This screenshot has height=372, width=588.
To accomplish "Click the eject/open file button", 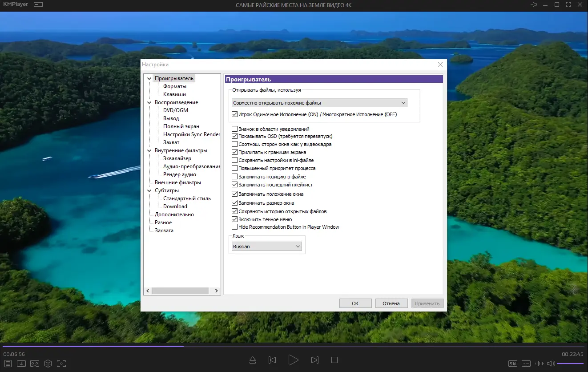I will [253, 360].
